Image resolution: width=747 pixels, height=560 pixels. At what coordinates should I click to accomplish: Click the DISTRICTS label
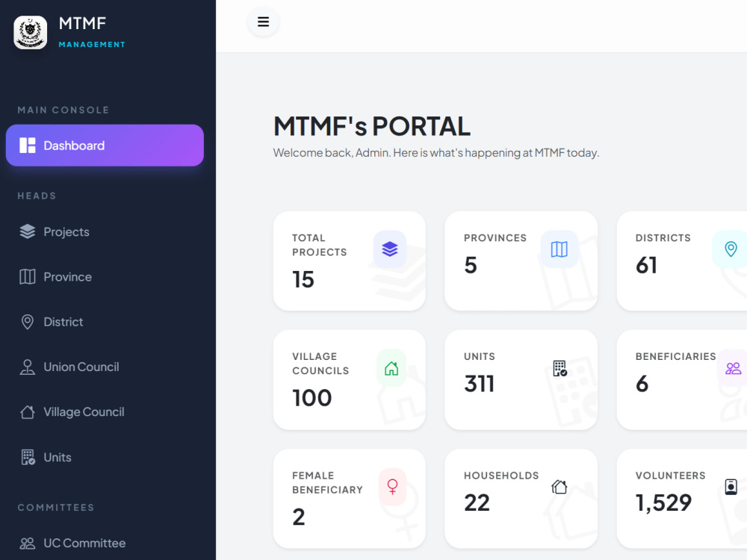(x=663, y=237)
